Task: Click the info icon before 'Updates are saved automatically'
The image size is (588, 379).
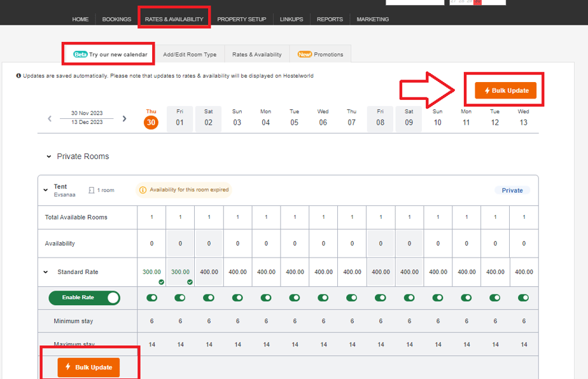Action: point(18,76)
